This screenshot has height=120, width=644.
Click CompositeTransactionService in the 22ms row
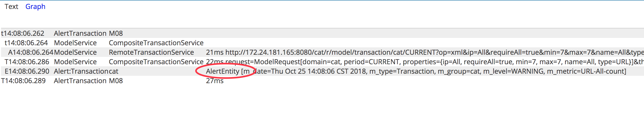pos(156,62)
